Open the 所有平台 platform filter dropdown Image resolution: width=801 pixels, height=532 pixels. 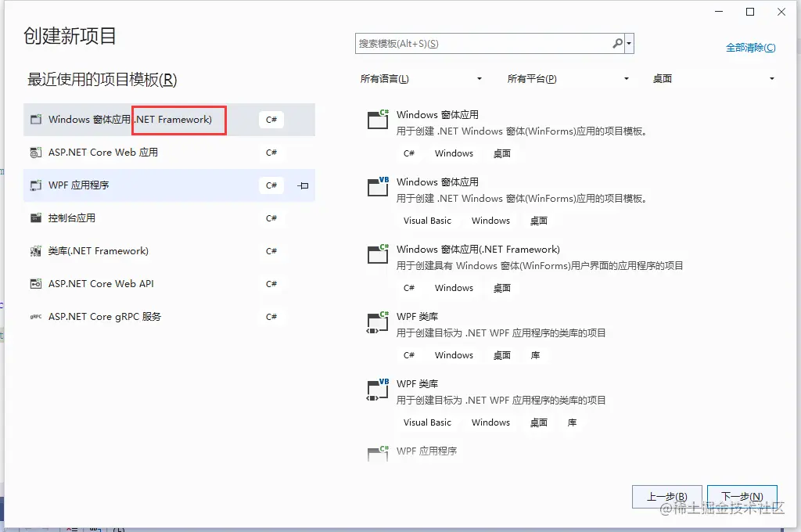(568, 79)
